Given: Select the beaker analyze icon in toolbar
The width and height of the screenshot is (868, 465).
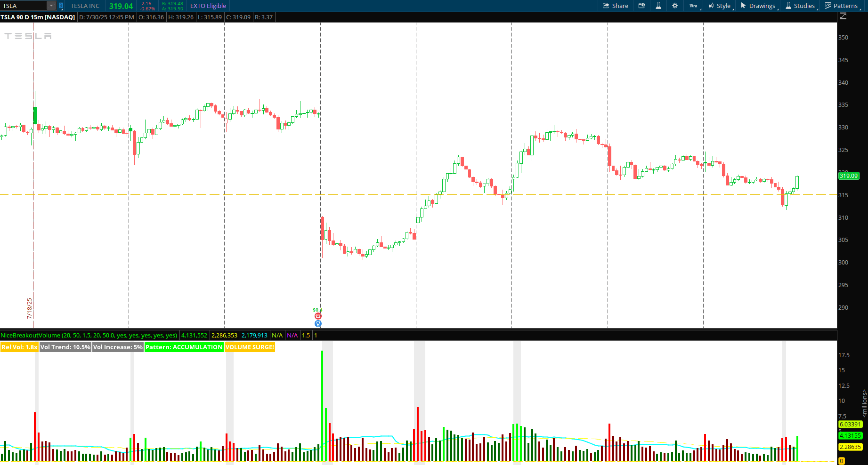Looking at the screenshot, I should pyautogui.click(x=658, y=6).
